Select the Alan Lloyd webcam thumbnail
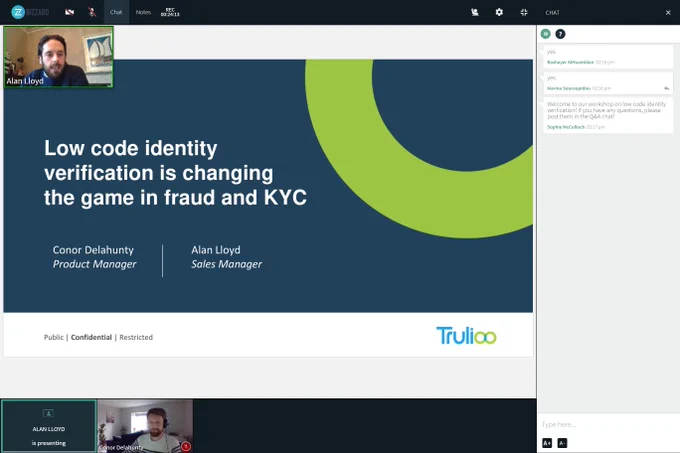680x453 pixels. [x=59, y=57]
